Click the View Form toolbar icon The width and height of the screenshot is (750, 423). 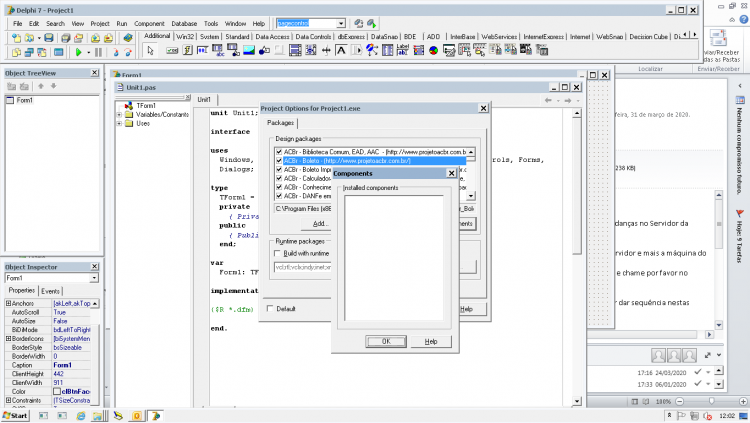click(x=29, y=52)
